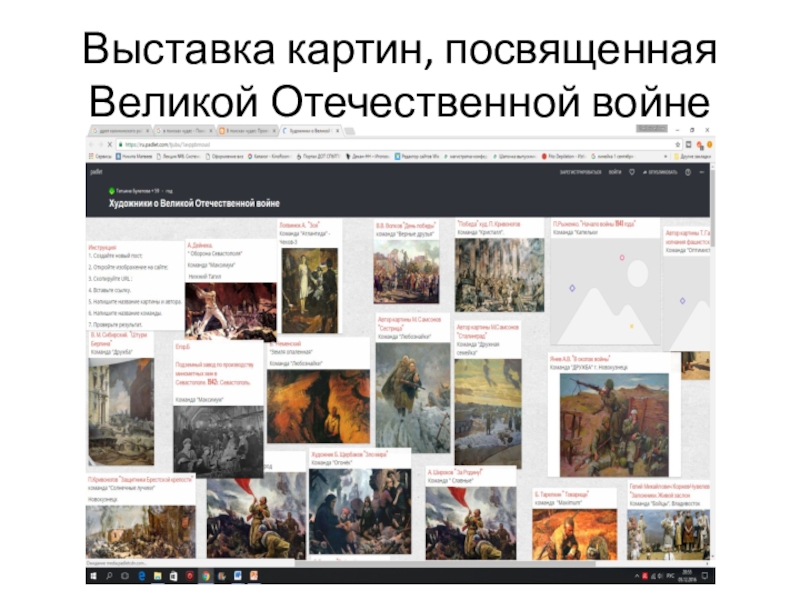The image size is (800, 600).
Task: Click the Инструкция post heading
Action: [x=103, y=247]
